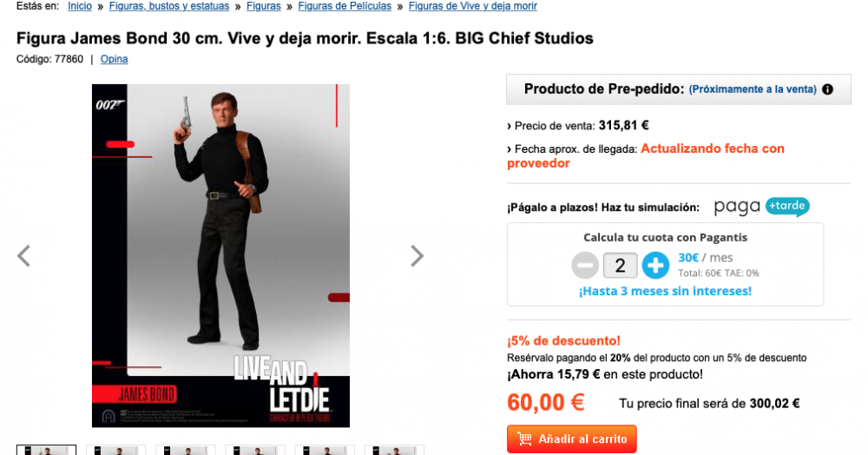This screenshot has height=455, width=868.
Task: Open Figuras de Vive y deja morir
Action: click(472, 6)
